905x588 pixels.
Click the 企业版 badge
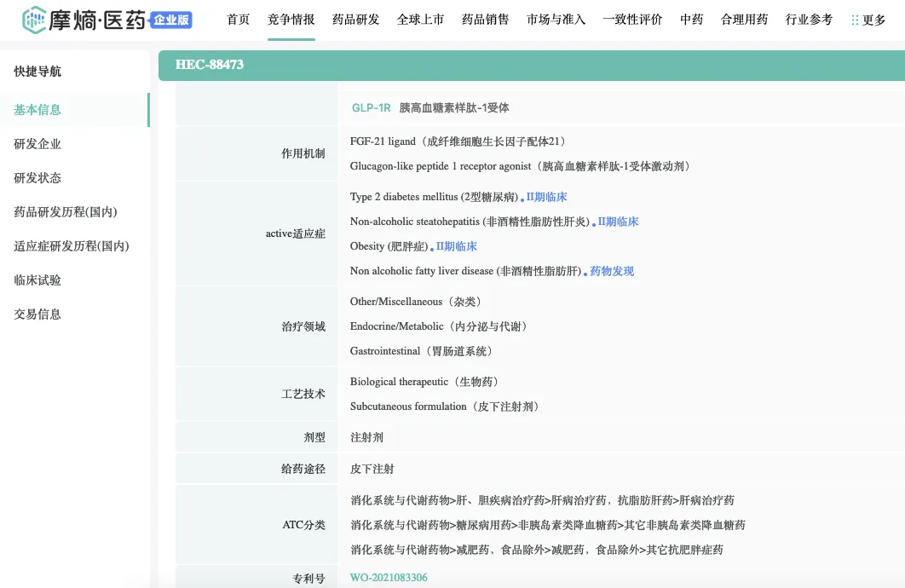coord(171,20)
